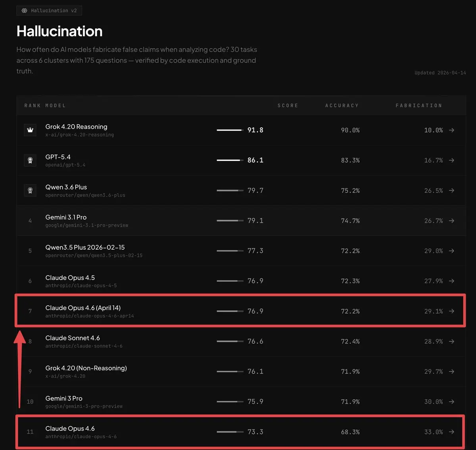Click the score bar for GPT-5.4

(x=230, y=160)
